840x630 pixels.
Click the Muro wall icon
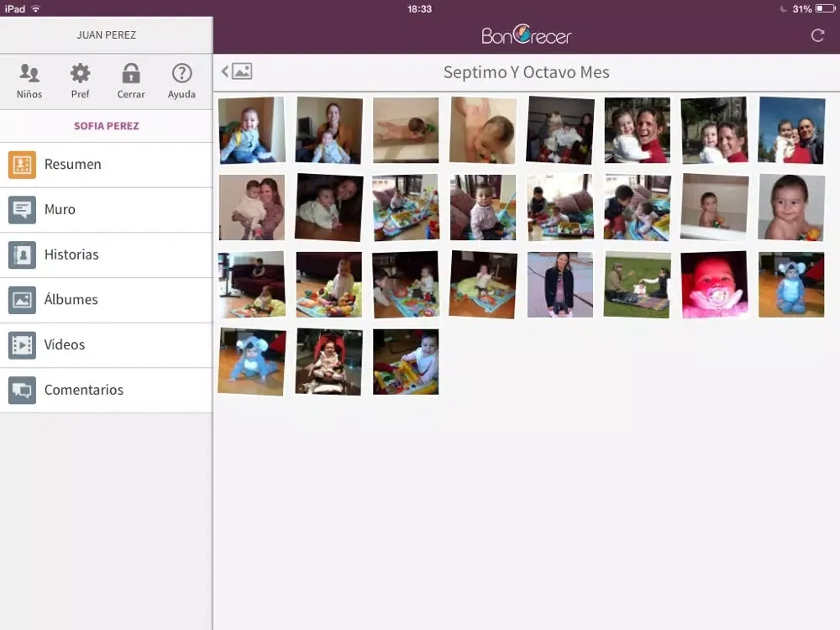point(22,209)
